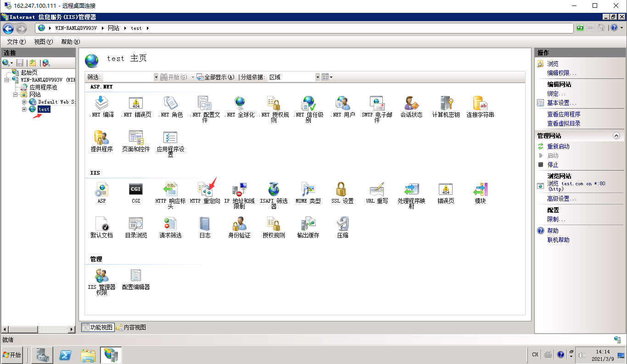Open the 帮助 menu
This screenshot has width=627, height=364.
tap(71, 42)
